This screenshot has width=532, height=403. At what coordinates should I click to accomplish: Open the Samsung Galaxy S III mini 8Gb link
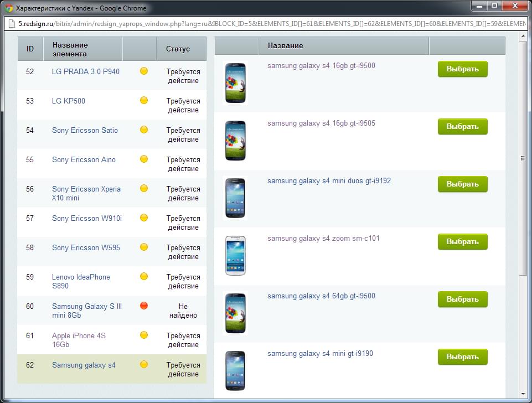click(x=87, y=311)
